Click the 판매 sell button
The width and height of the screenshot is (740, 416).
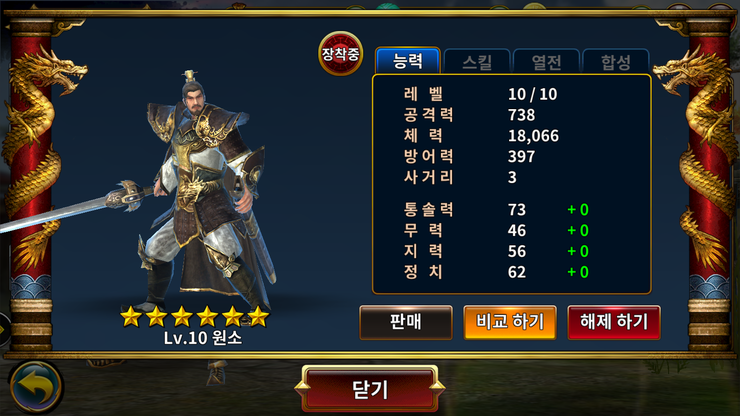click(x=406, y=322)
